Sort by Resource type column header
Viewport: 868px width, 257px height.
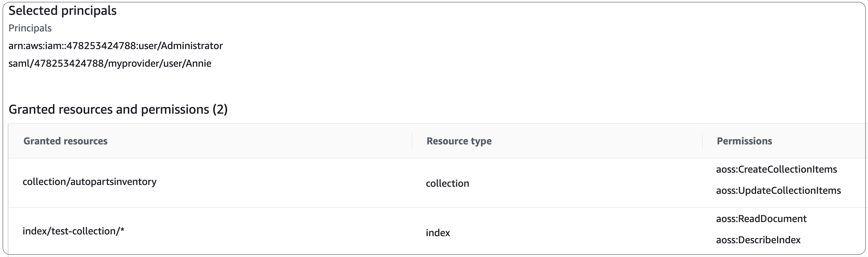click(x=459, y=141)
